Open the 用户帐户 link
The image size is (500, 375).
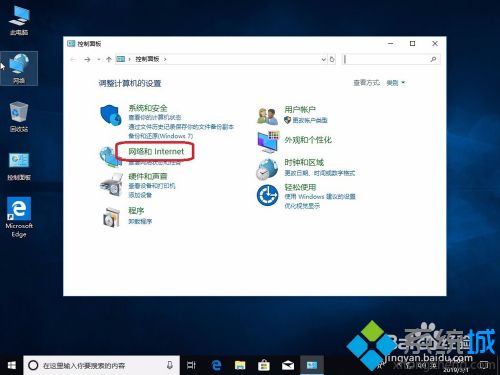coord(300,109)
